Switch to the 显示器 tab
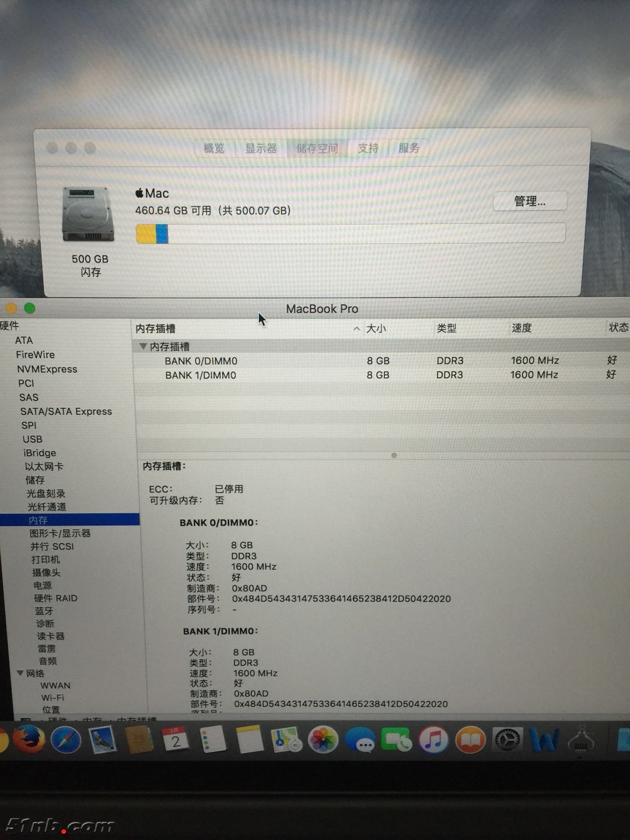The height and width of the screenshot is (840, 630). pos(261,148)
